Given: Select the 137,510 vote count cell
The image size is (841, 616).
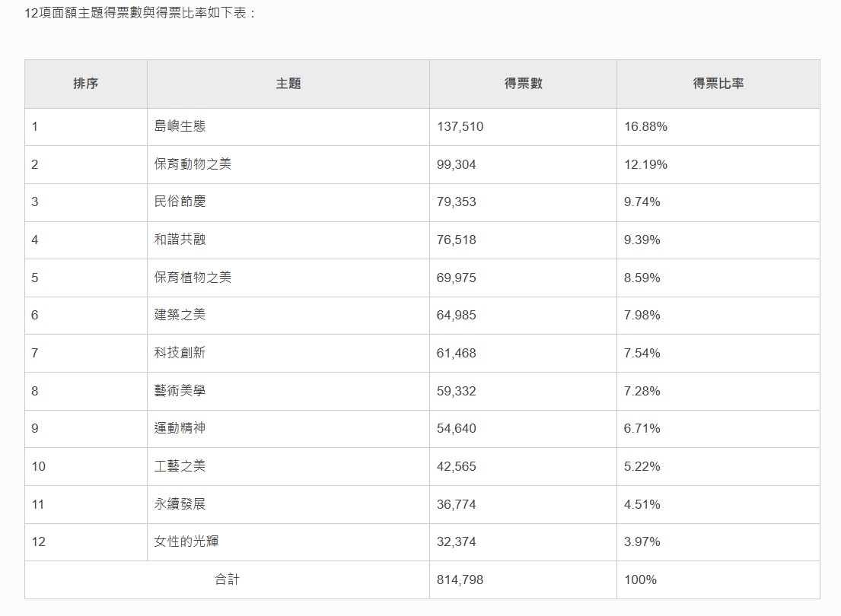Looking at the screenshot, I should click(460, 126).
